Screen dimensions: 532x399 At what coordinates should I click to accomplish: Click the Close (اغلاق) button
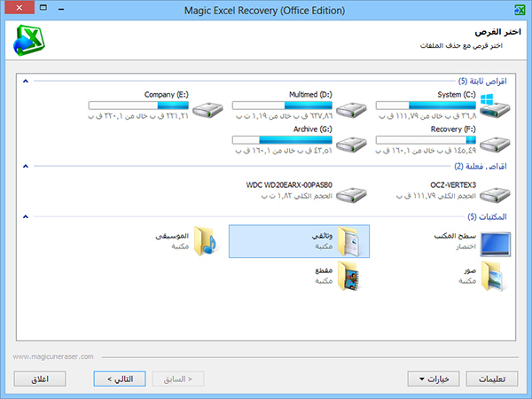tap(40, 379)
